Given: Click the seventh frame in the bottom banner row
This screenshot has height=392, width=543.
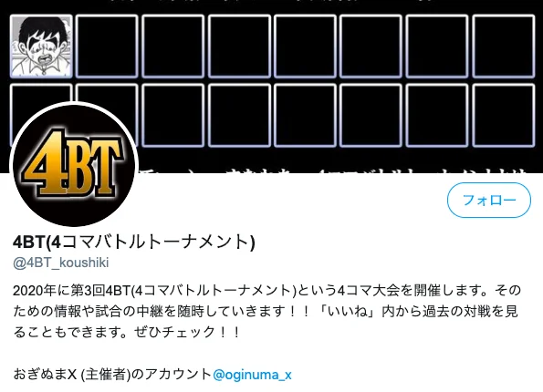Looking at the screenshot, I should click(x=437, y=115).
